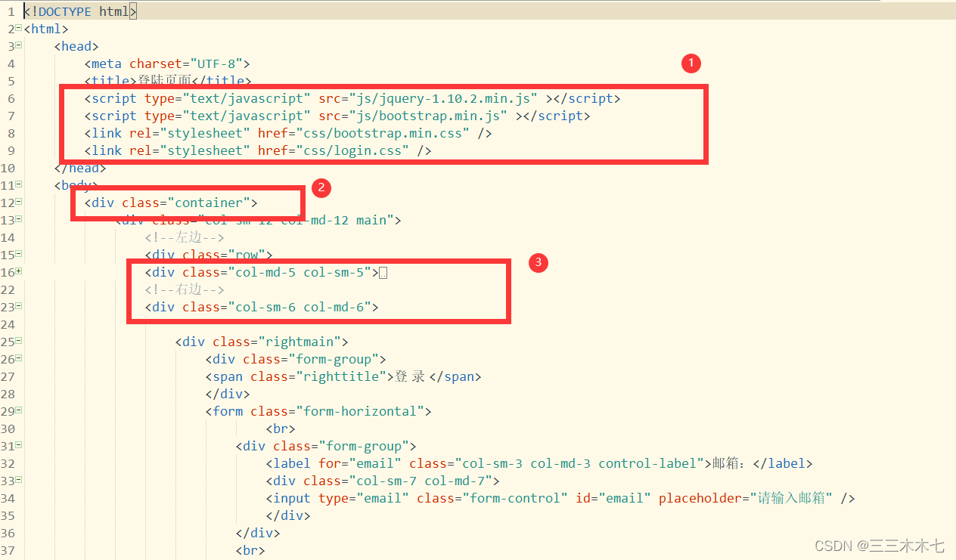This screenshot has height=560, width=956.
Task: Click the </form-group> closing </div> on line 28
Action: click(x=228, y=394)
